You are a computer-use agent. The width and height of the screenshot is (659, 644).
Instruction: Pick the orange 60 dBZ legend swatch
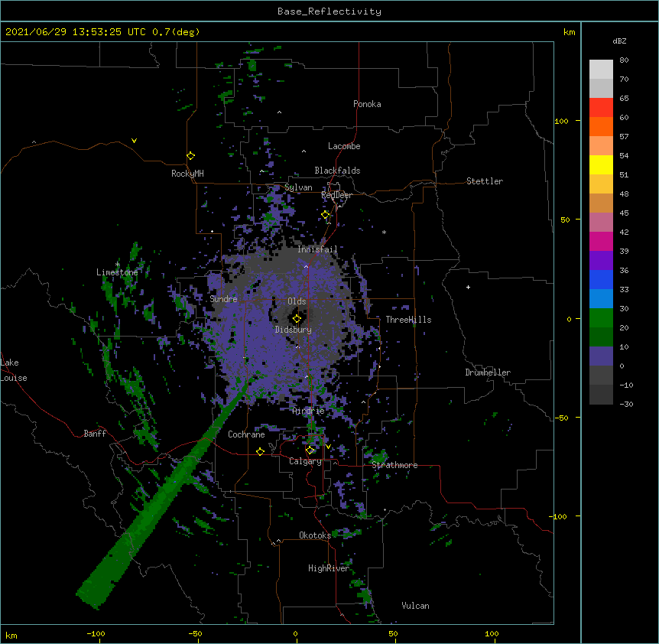[601, 126]
